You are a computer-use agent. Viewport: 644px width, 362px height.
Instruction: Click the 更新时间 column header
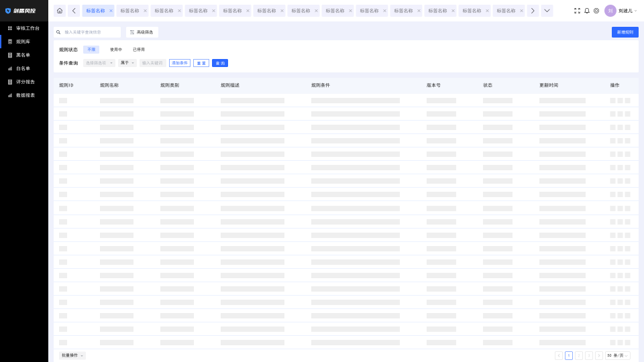tap(549, 85)
